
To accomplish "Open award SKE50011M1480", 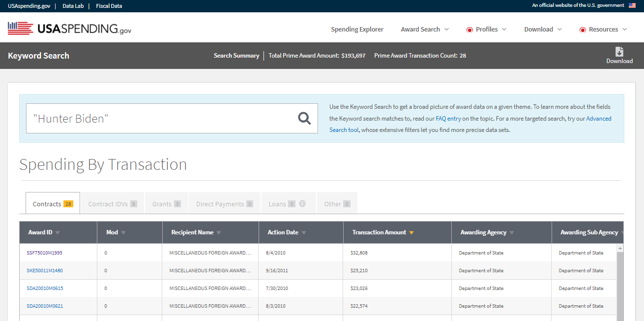I will coord(45,271).
